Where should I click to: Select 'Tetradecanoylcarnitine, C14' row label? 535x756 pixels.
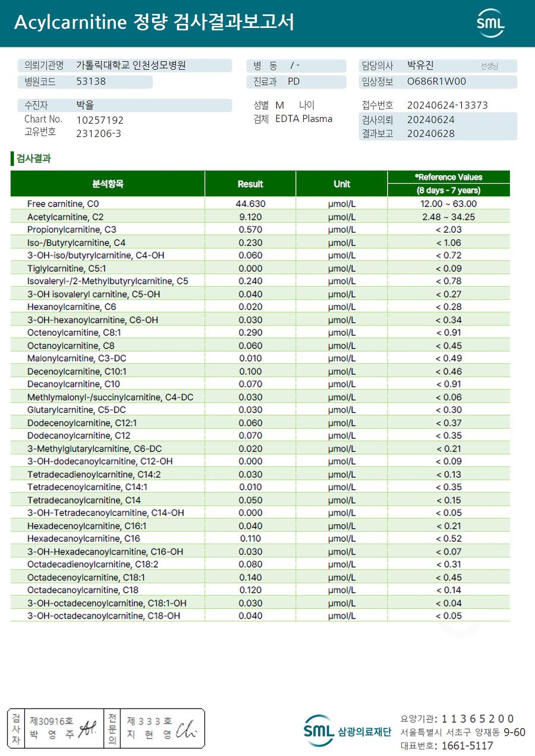pyautogui.click(x=84, y=500)
